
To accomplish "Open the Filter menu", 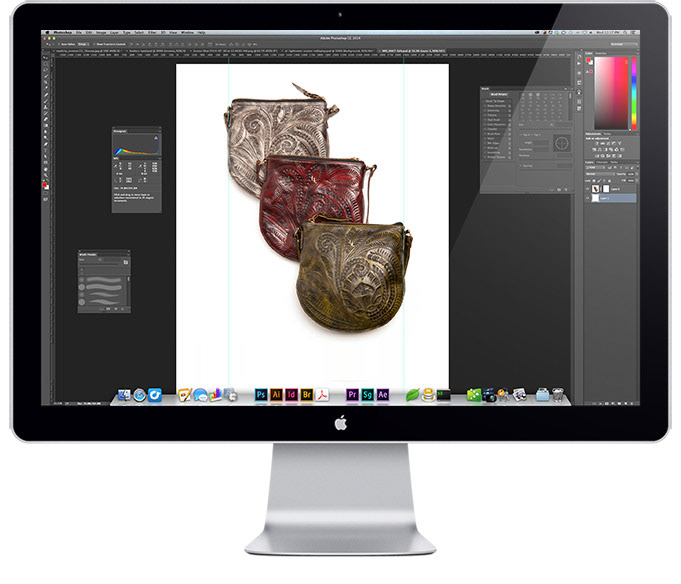I will click(152, 33).
